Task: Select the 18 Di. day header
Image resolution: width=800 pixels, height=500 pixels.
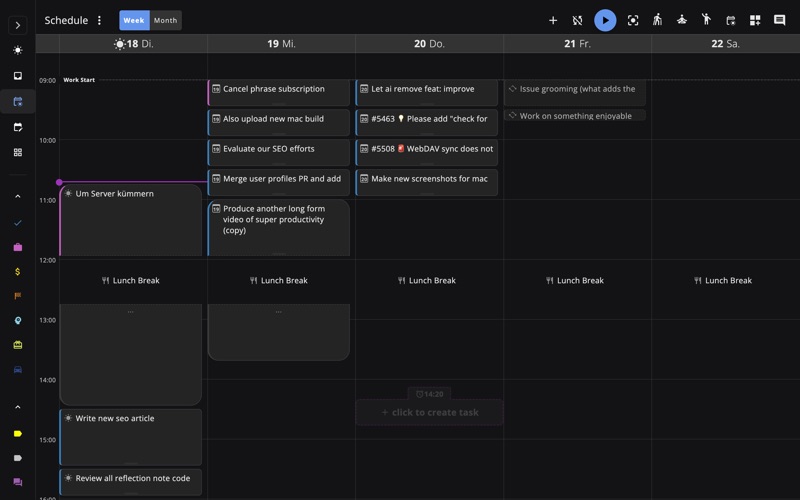Action: click(x=134, y=44)
